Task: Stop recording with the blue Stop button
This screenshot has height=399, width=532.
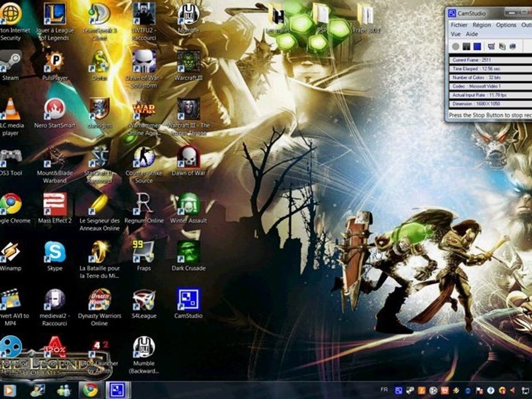Action: coord(477,47)
